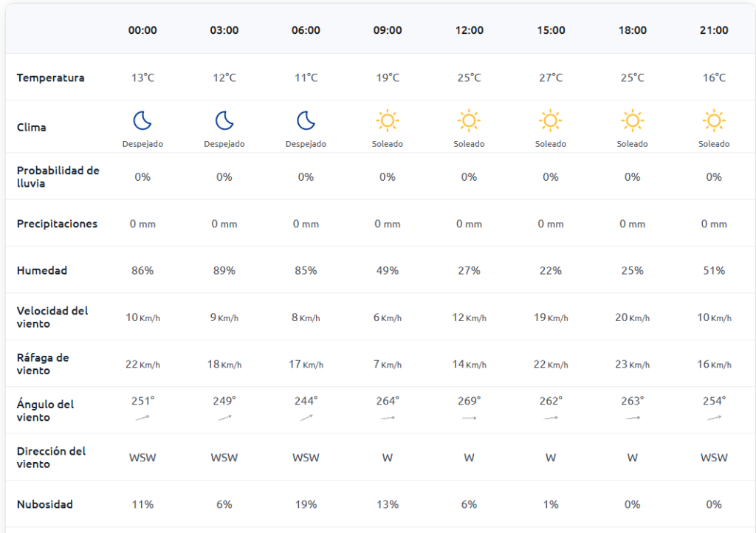Select the 21:00 column header
This screenshot has width=756, height=533.
tap(714, 30)
